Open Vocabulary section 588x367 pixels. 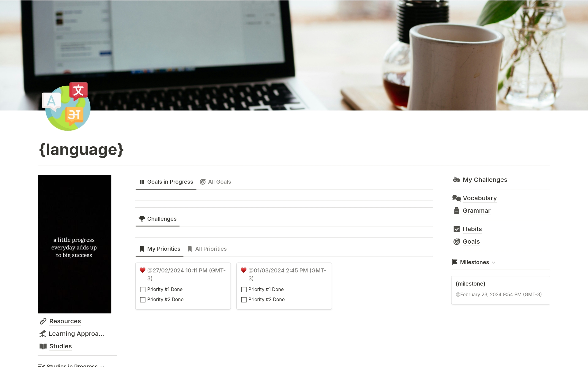pos(479,197)
